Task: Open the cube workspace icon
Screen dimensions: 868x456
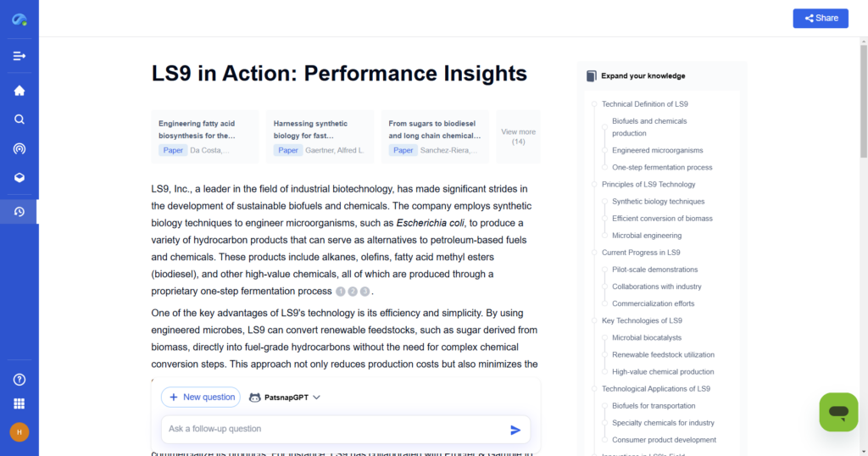Action: [19, 178]
